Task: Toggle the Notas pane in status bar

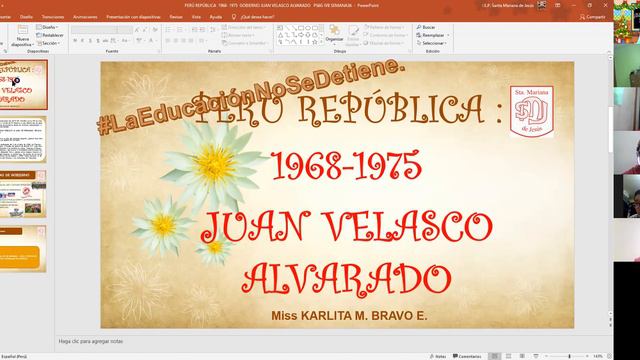Action: point(438,356)
